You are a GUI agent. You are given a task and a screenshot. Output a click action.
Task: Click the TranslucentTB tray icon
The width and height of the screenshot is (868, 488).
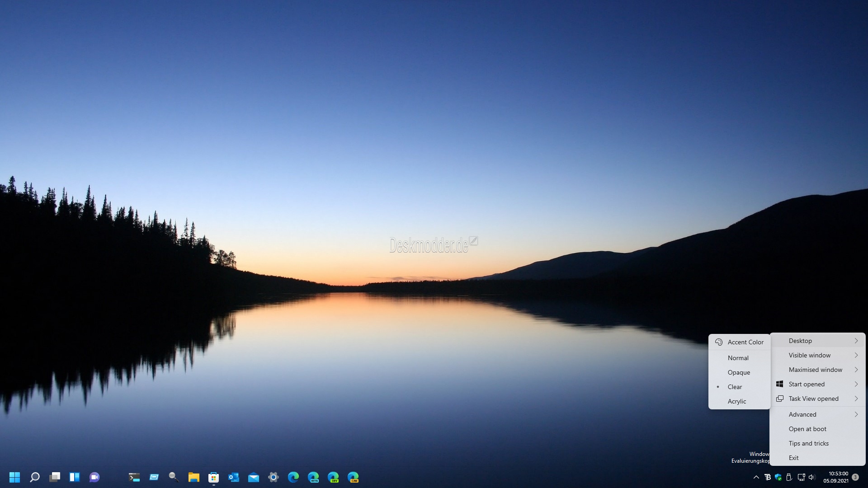point(768,477)
